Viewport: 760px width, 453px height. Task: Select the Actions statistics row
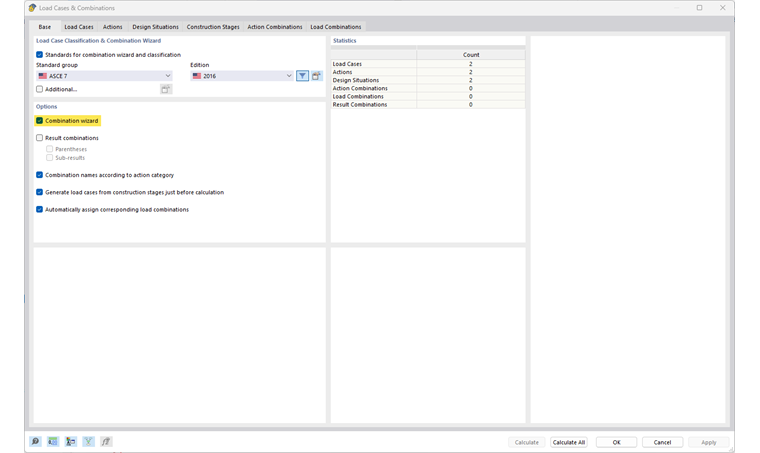pos(428,72)
